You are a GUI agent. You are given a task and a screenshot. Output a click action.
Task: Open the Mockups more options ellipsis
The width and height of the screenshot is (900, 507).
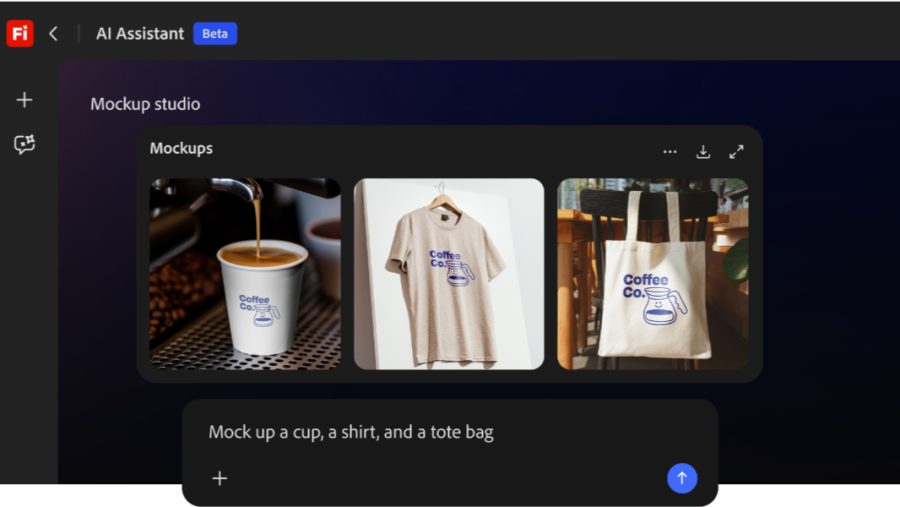pyautogui.click(x=670, y=152)
